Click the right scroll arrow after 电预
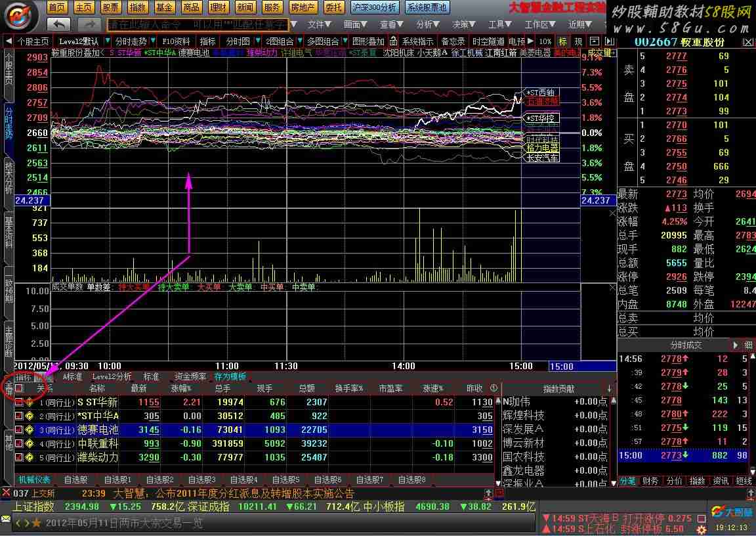Screen dimensions: 756x536 pos(530,41)
